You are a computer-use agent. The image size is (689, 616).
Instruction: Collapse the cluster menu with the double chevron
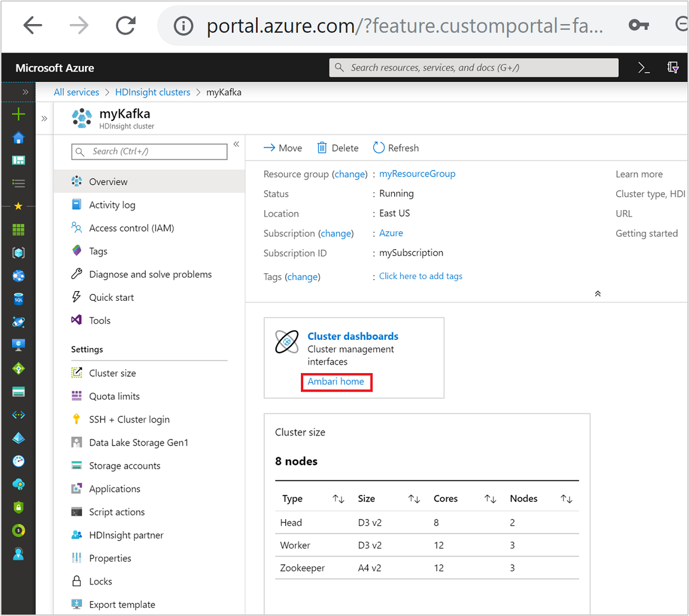(236, 144)
